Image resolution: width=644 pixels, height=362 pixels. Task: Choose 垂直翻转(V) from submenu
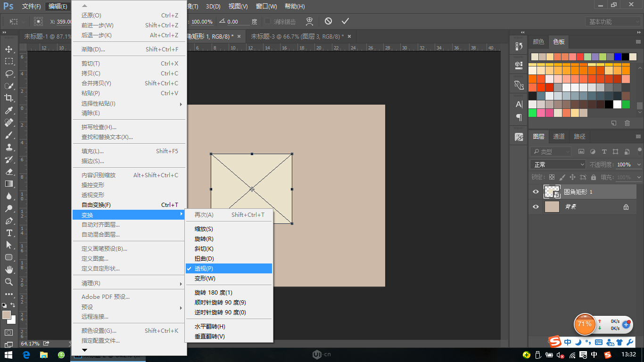click(229, 336)
